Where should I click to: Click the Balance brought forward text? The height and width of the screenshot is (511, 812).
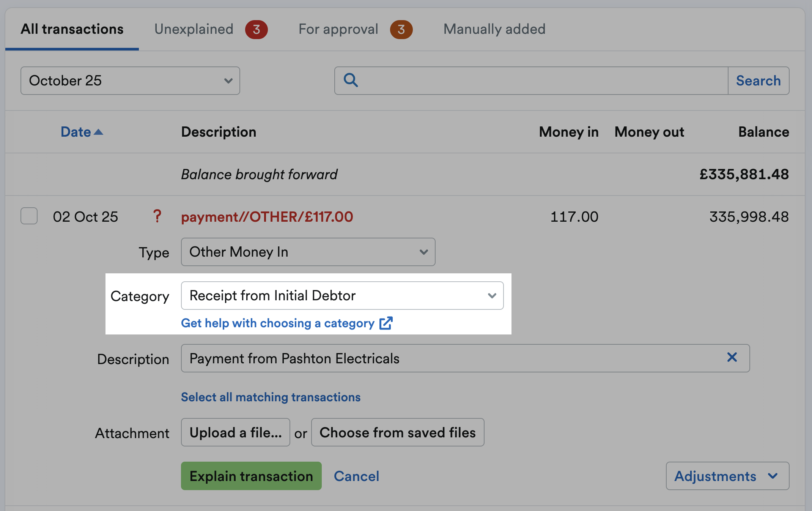click(x=259, y=174)
